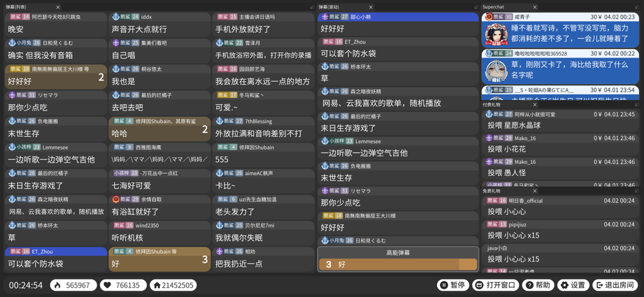Select the 投喂 愚人怪 gift row
The image size is (644, 297).
point(560,168)
